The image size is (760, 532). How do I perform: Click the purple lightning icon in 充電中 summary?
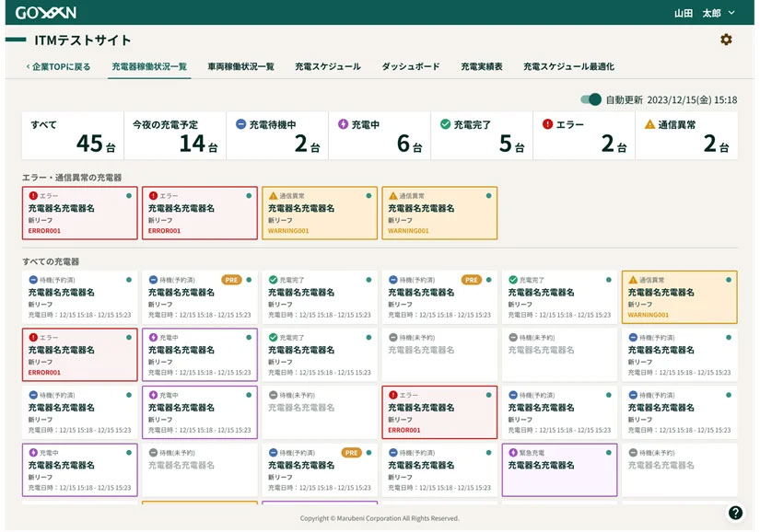[x=343, y=124]
